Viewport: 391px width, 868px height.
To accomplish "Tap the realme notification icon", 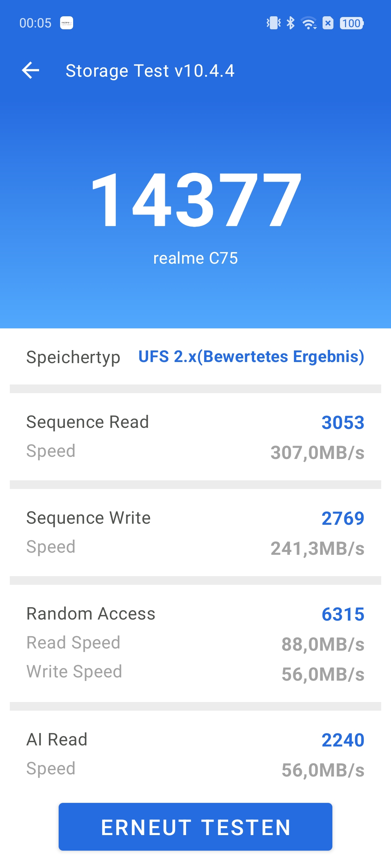I will click(x=67, y=23).
